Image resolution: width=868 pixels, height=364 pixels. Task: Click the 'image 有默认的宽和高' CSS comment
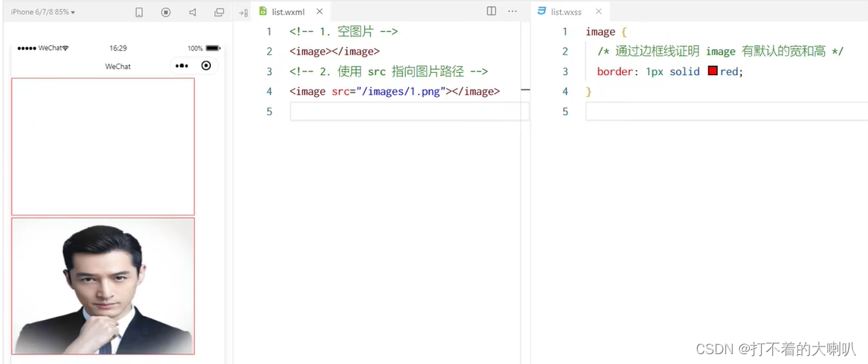coord(720,52)
